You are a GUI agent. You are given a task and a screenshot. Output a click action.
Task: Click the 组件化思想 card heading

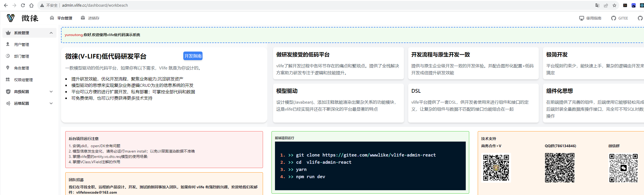(x=560, y=91)
